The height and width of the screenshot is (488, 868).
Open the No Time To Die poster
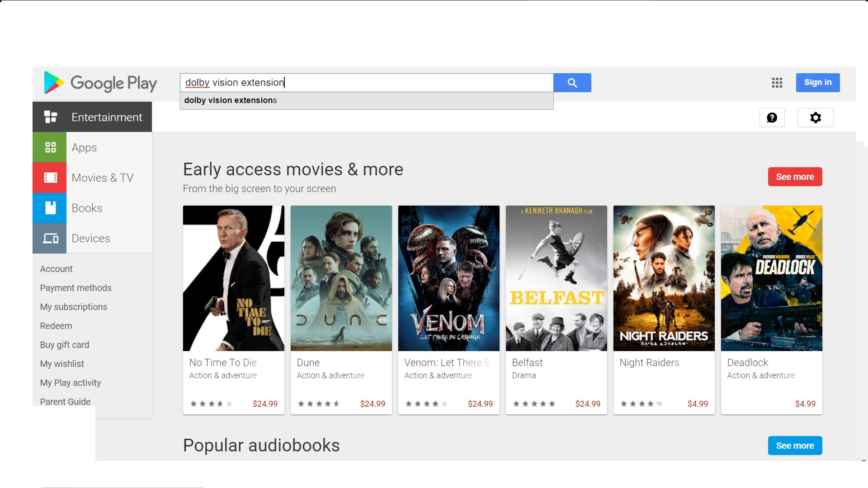234,278
